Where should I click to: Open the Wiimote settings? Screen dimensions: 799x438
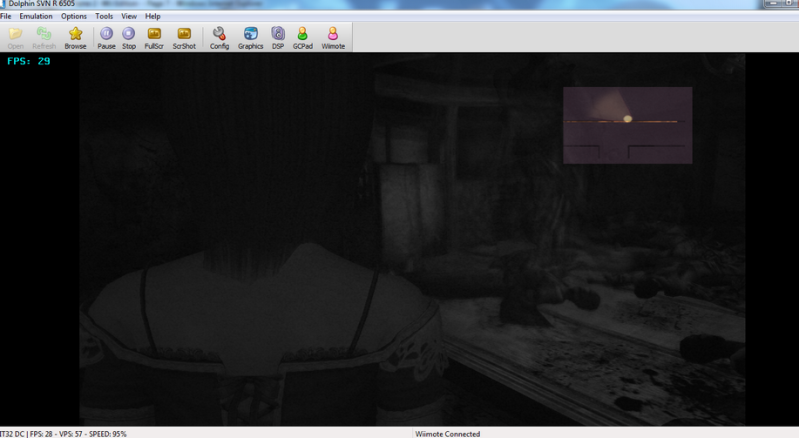333,37
